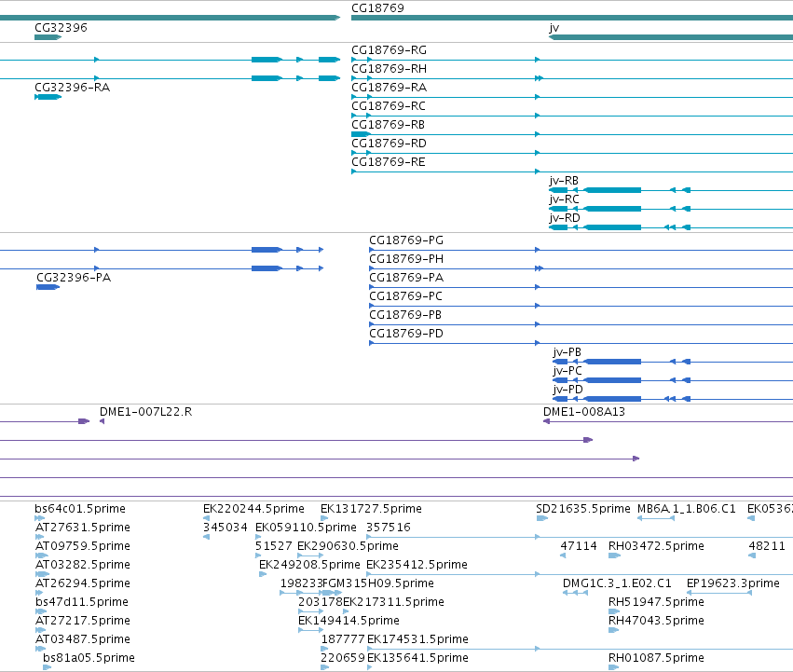The height and width of the screenshot is (672, 793).
Task: Select protein CG18769-PB label
Action: click(x=405, y=315)
